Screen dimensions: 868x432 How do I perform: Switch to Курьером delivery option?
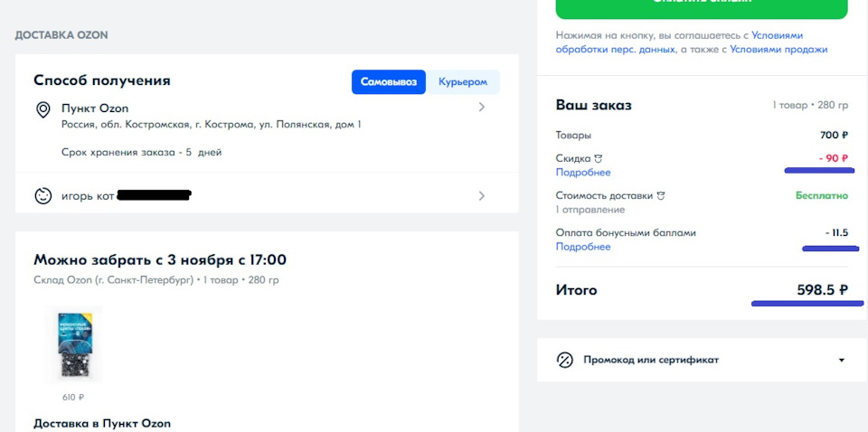click(463, 82)
